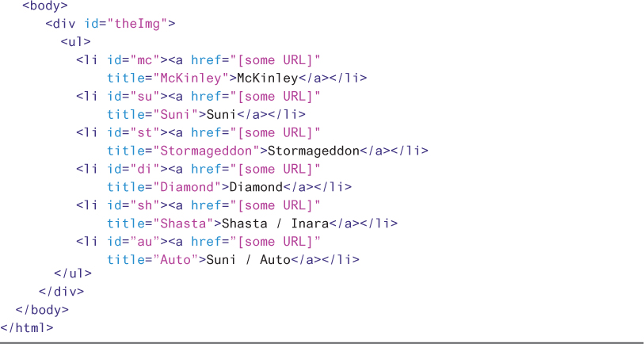Select the id="su" attribute text

click(x=134, y=96)
